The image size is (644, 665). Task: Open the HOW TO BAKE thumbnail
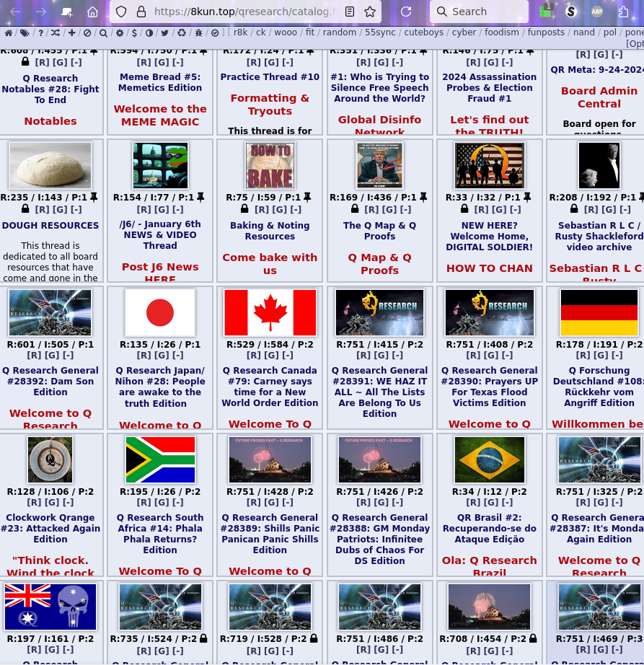(x=270, y=165)
